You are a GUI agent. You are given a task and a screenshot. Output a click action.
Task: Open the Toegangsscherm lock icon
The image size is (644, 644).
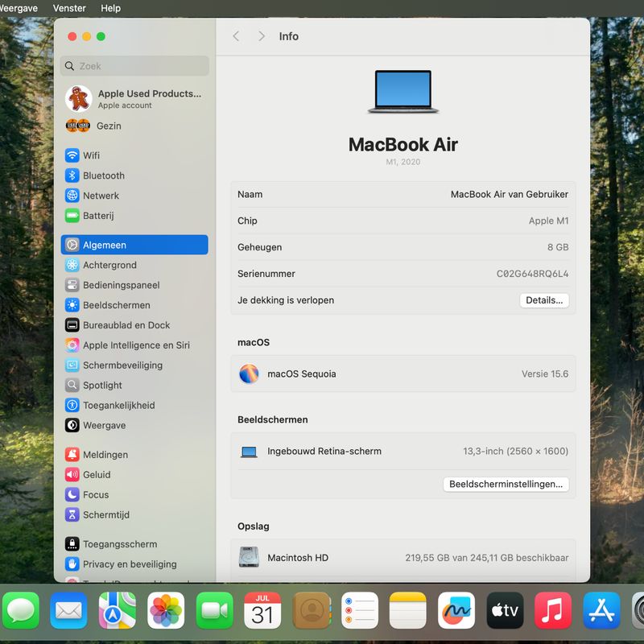pos(72,544)
